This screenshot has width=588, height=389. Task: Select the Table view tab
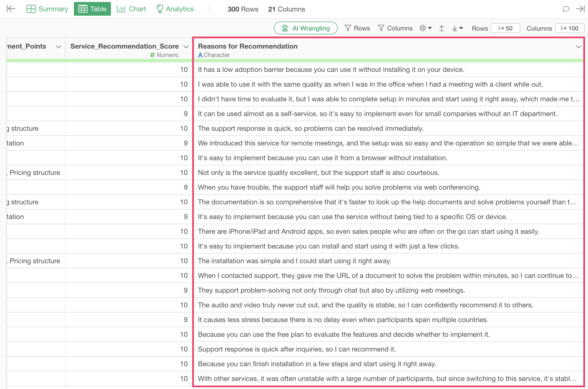click(92, 9)
